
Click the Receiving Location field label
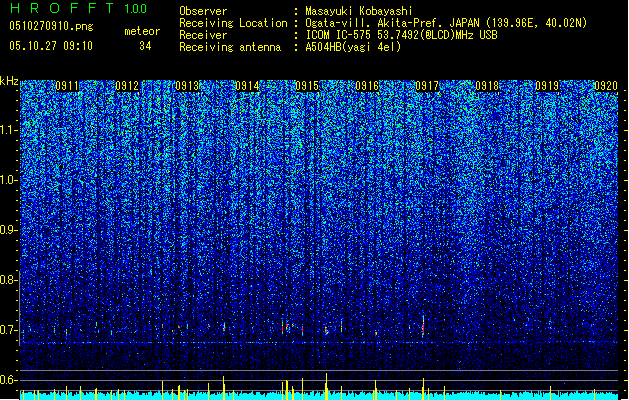tap(233, 23)
